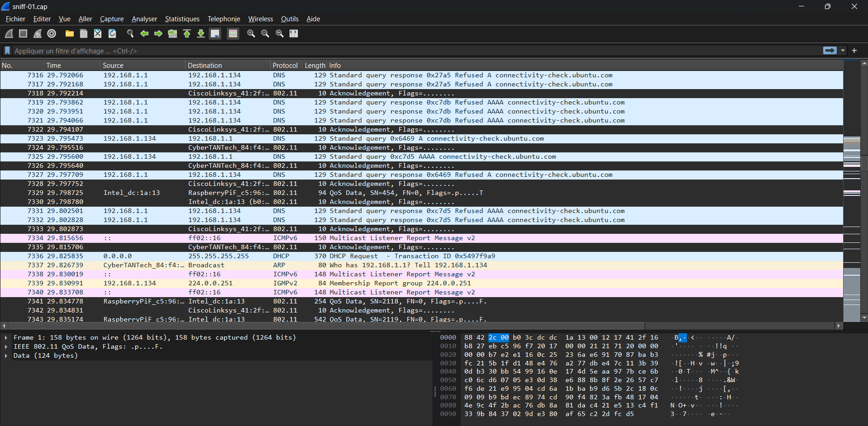868x426 pixels.
Task: Jump to the first packet with the up arrow icon
Action: [x=186, y=33]
